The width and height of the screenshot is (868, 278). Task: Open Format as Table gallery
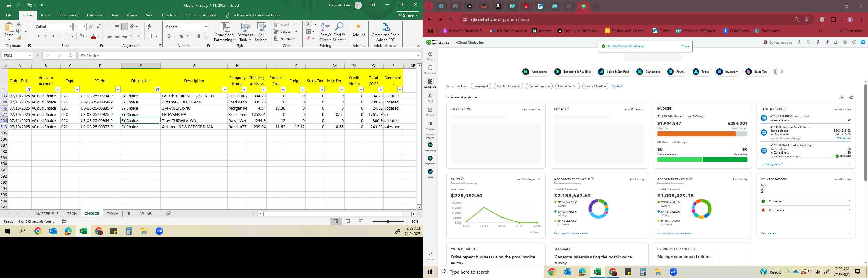pos(245,32)
